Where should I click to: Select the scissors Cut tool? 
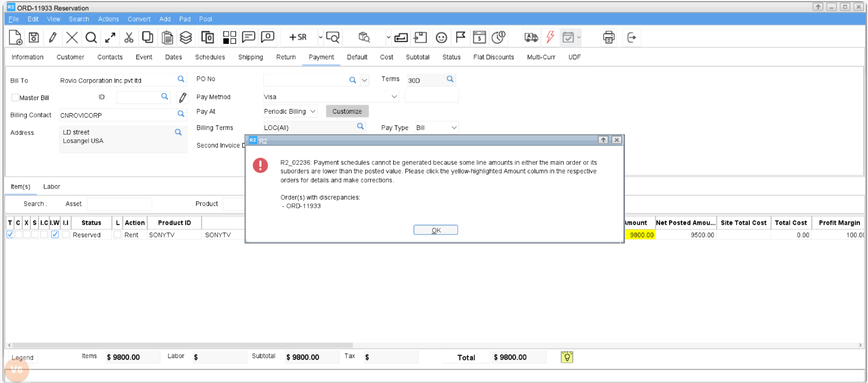pos(129,38)
